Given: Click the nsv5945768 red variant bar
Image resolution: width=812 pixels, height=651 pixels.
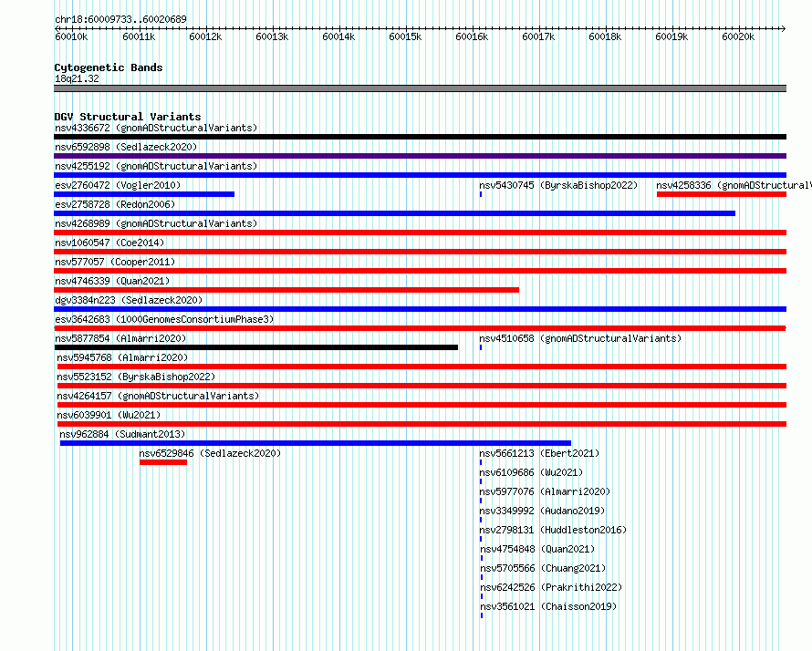Looking at the screenshot, I should 422,367.
